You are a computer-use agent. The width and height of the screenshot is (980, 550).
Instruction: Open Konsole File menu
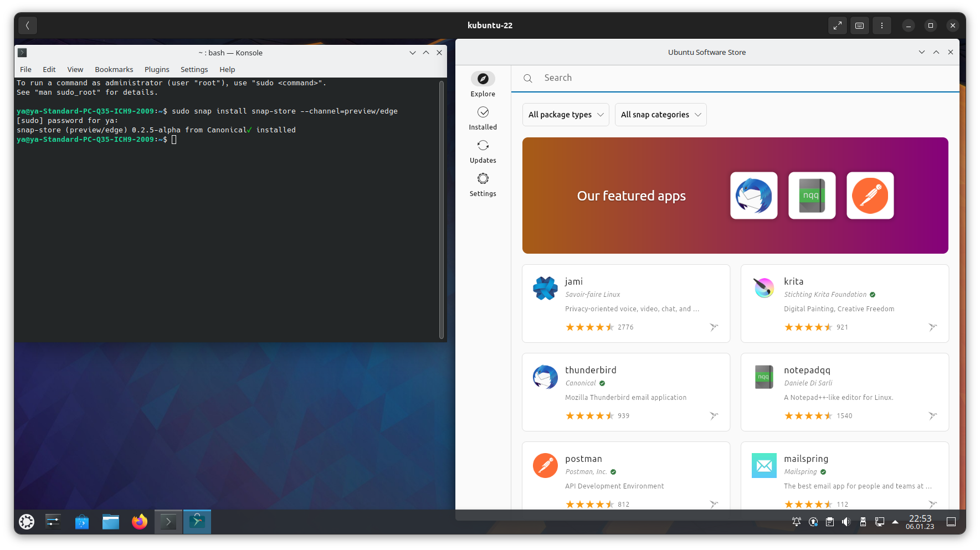25,70
